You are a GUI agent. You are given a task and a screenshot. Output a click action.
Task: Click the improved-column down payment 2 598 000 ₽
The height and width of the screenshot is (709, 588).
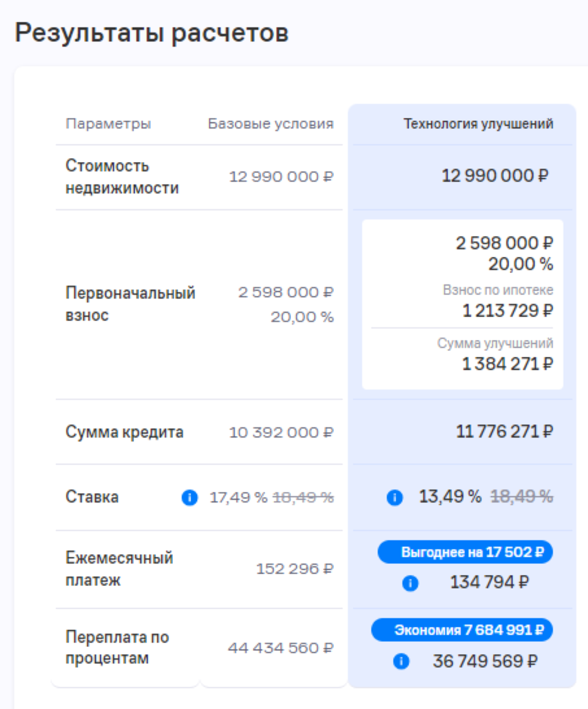pos(505,243)
